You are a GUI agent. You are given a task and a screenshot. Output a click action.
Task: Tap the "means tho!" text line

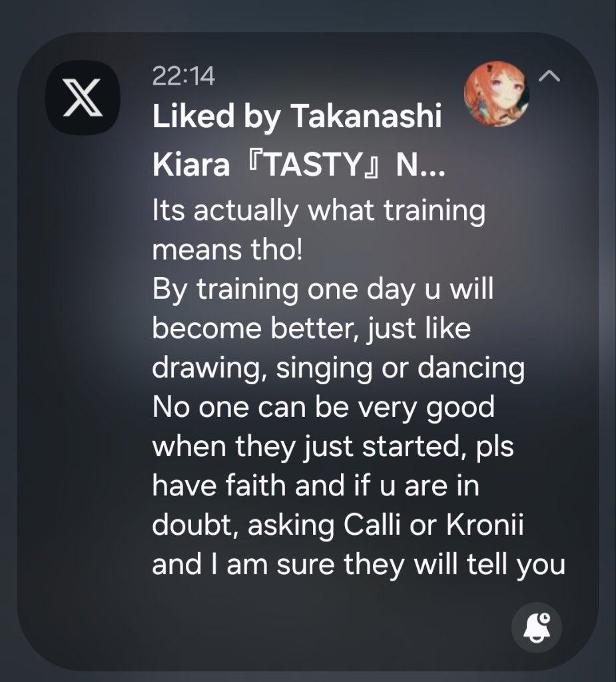tap(228, 251)
